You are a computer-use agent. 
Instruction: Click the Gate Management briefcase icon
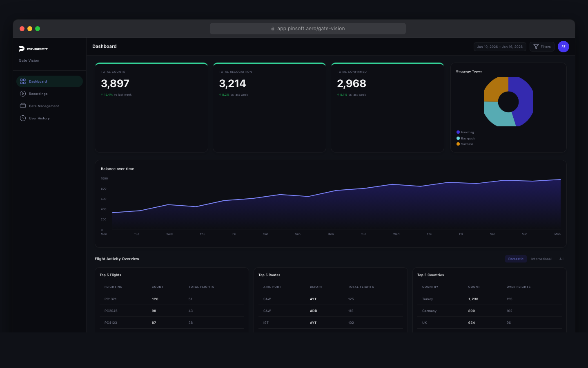23,105
